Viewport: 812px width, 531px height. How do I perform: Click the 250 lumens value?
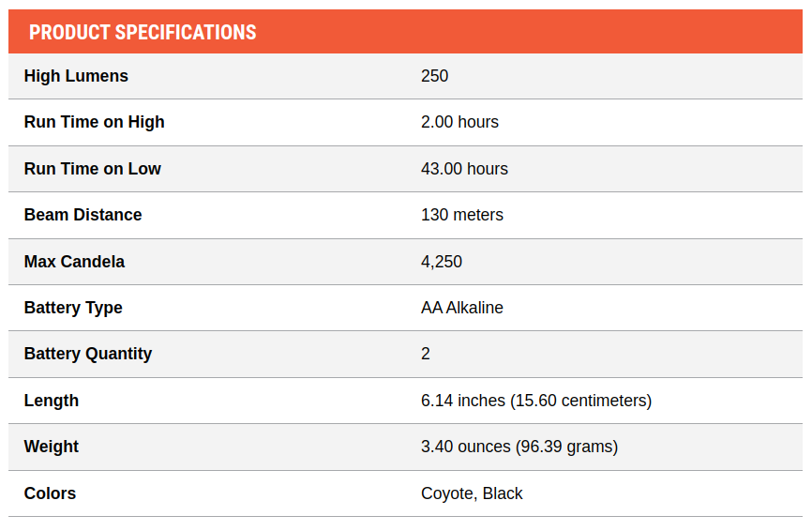[x=434, y=76]
